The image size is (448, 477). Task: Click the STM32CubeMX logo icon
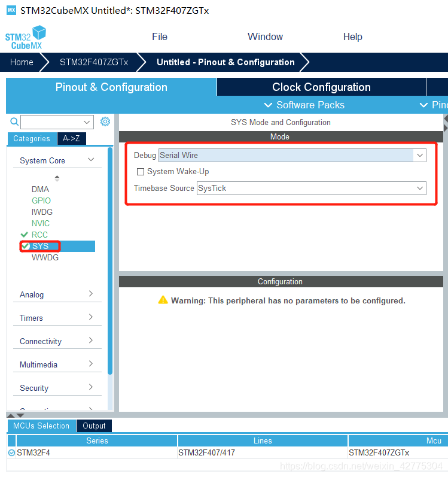tap(26, 38)
